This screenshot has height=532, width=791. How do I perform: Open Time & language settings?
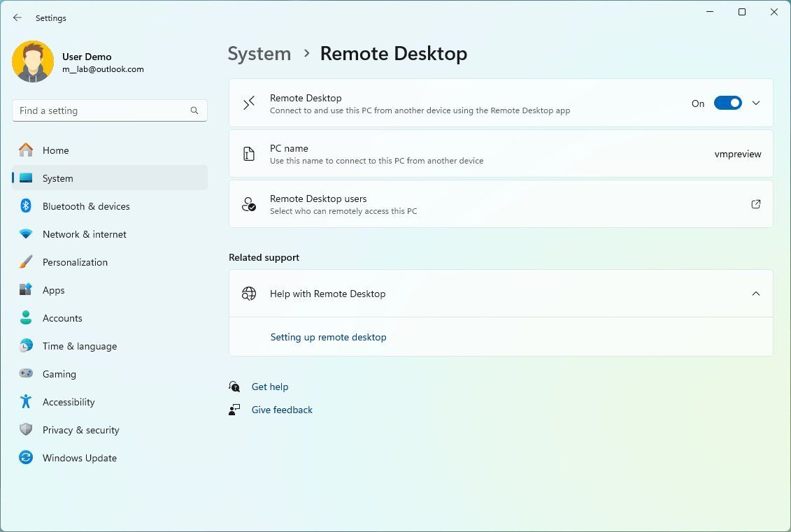(x=79, y=346)
